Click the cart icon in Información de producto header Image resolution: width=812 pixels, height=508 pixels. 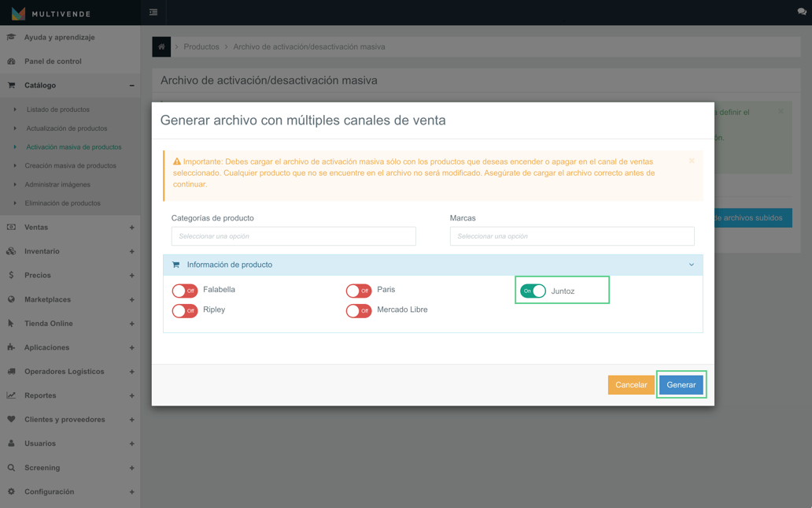[x=176, y=265]
